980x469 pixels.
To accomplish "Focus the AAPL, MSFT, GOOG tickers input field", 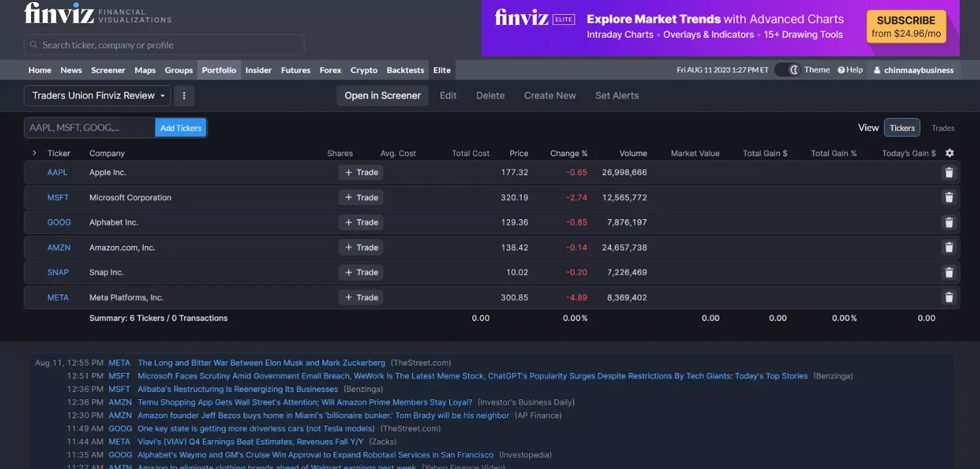I will point(89,128).
